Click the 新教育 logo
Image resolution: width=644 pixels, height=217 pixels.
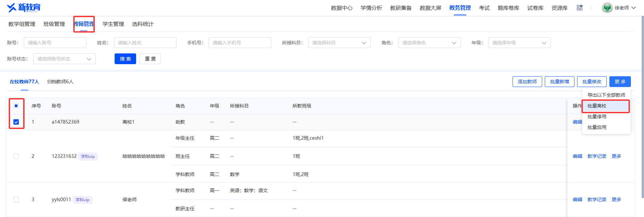(24, 7)
